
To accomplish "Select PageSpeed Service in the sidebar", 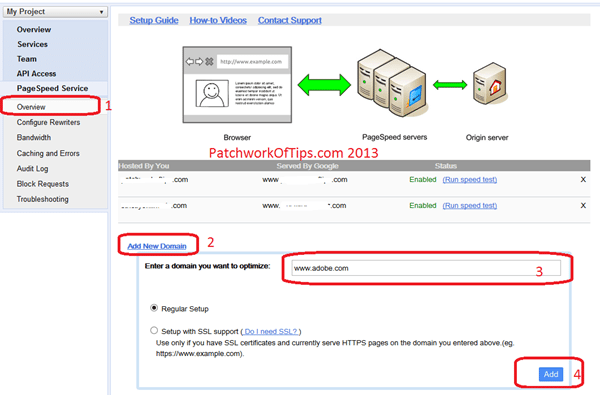I will 52,88.
